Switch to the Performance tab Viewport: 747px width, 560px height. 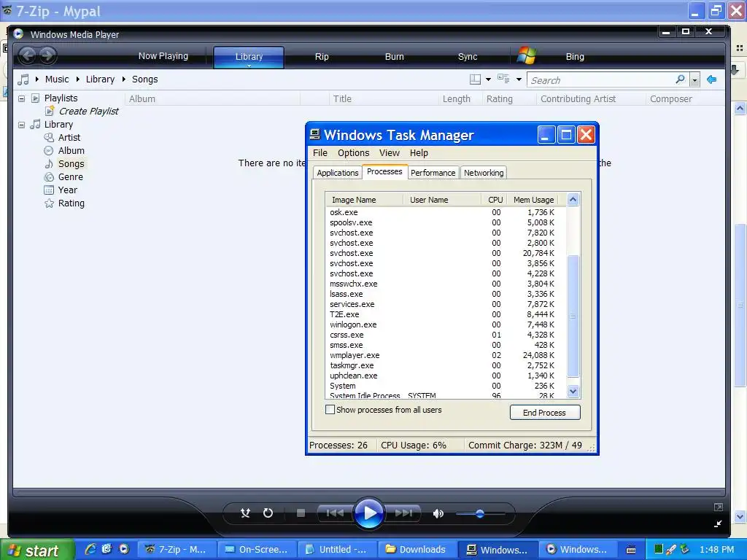pos(433,173)
